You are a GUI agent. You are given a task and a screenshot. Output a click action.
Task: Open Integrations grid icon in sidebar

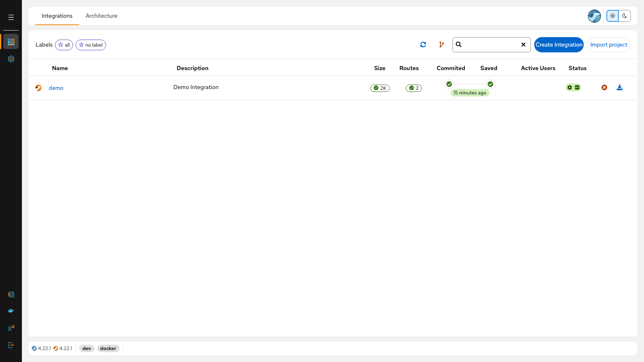pos(11,42)
